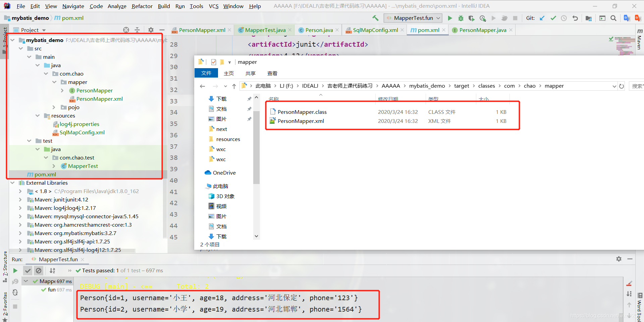This screenshot has height=322, width=644.
Task: Select fun test result in Run tree
Action: pos(52,290)
